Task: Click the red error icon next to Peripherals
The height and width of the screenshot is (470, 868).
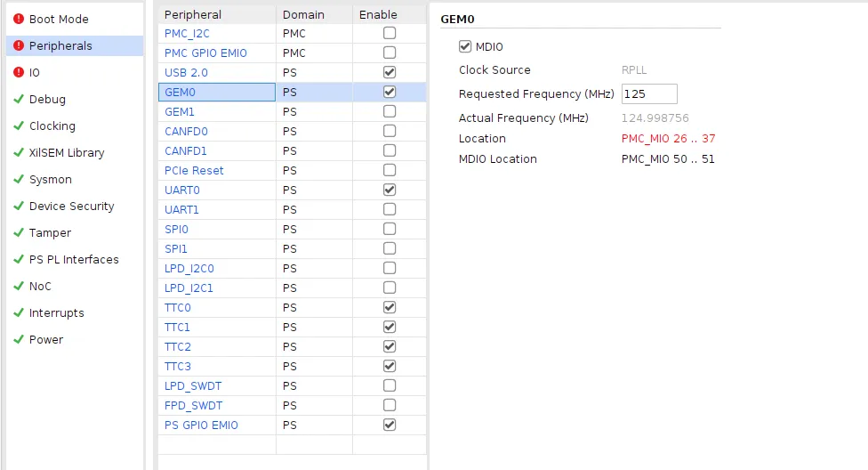Action: click(x=19, y=45)
